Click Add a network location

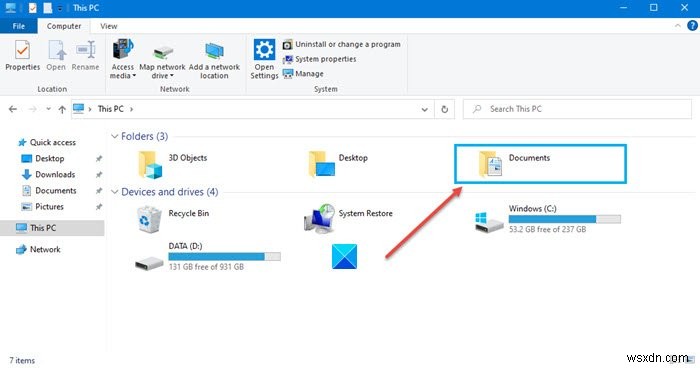point(214,59)
